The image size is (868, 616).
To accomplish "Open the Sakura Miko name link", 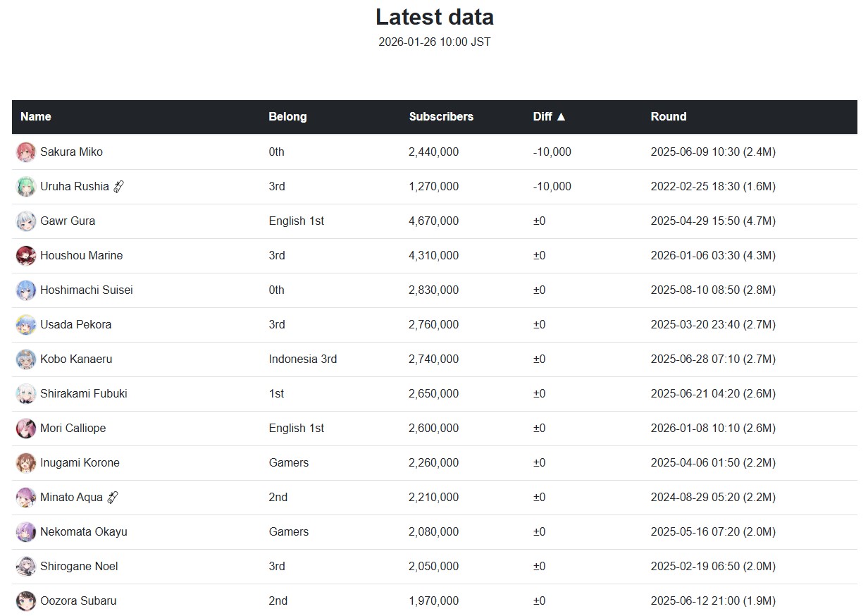I will 71,152.
